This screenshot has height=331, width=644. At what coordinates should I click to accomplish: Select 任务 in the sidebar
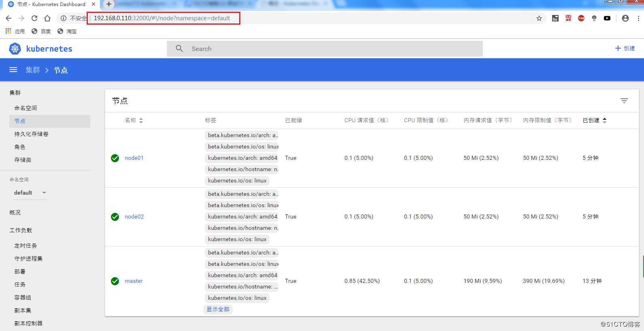(20, 284)
